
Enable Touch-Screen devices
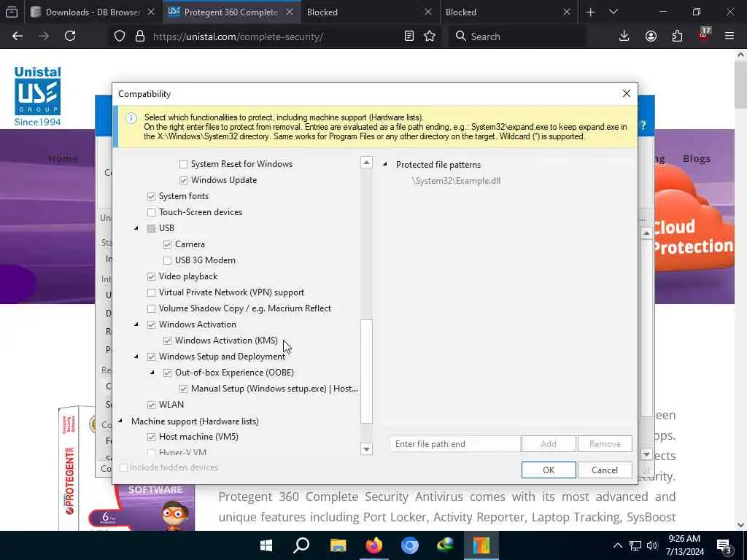[152, 212]
